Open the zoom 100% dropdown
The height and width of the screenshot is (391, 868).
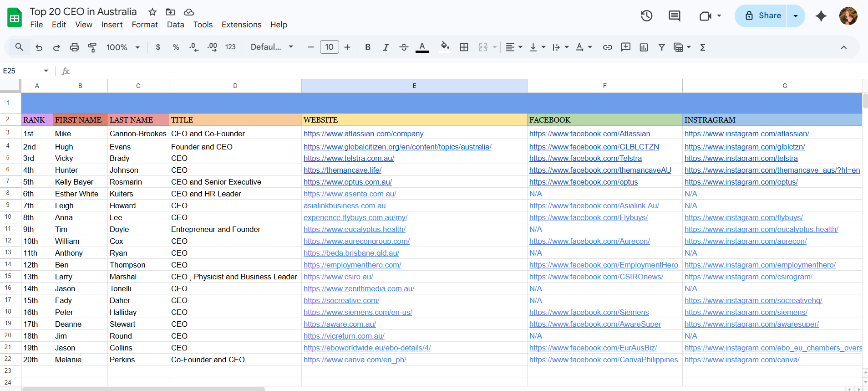pyautogui.click(x=123, y=47)
